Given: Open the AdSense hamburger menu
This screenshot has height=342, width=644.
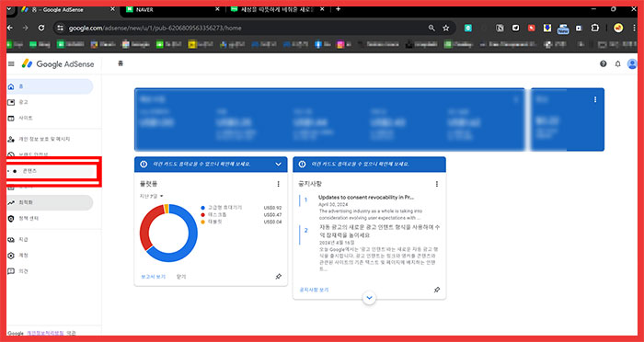Looking at the screenshot, I should coord(11,64).
